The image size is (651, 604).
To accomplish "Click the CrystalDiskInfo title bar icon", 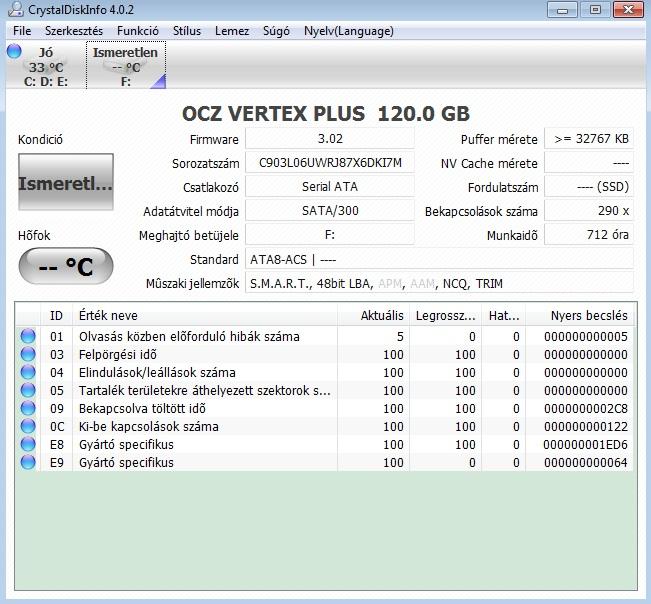I will [15, 9].
